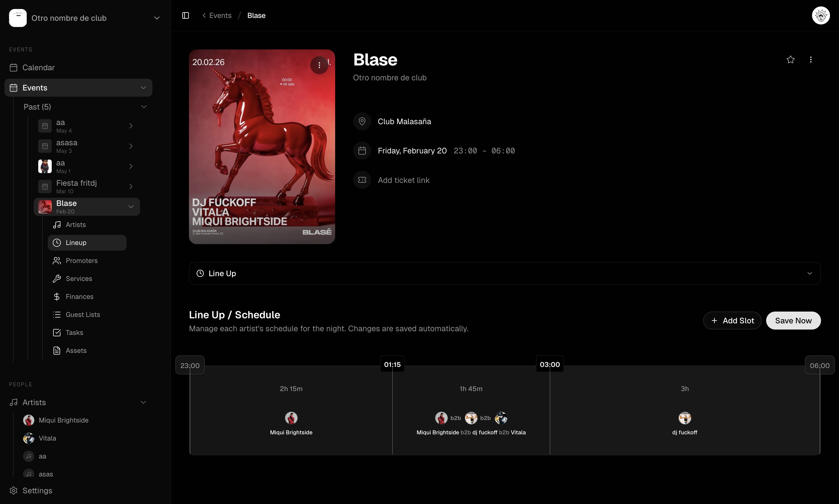The width and height of the screenshot is (839, 504).
Task: Select the 01:15 timeline marker
Action: click(392, 364)
